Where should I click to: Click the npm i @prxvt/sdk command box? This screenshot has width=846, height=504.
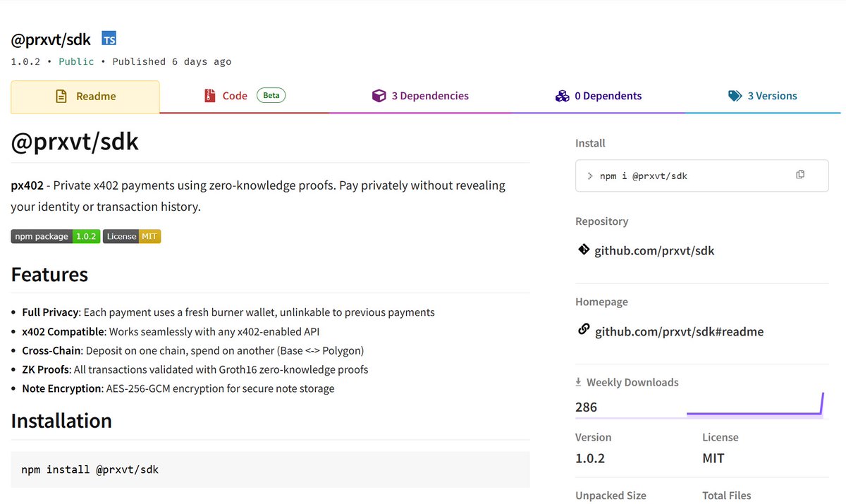[x=701, y=175]
